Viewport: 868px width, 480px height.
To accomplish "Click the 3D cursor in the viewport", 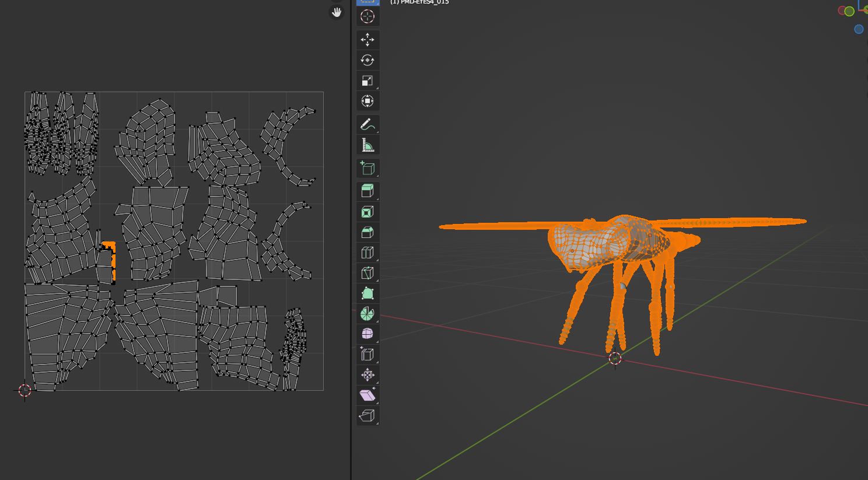I will (x=615, y=358).
